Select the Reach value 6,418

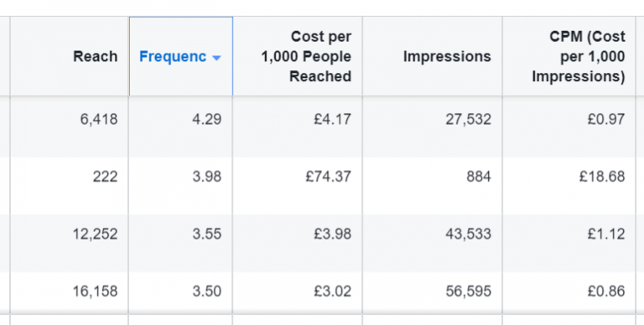(99, 120)
